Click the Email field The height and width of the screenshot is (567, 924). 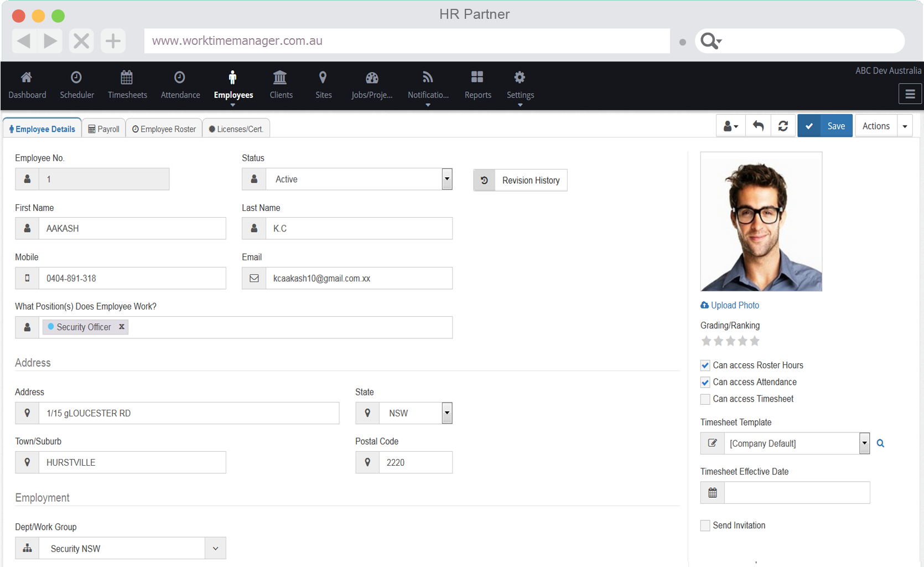(x=359, y=278)
